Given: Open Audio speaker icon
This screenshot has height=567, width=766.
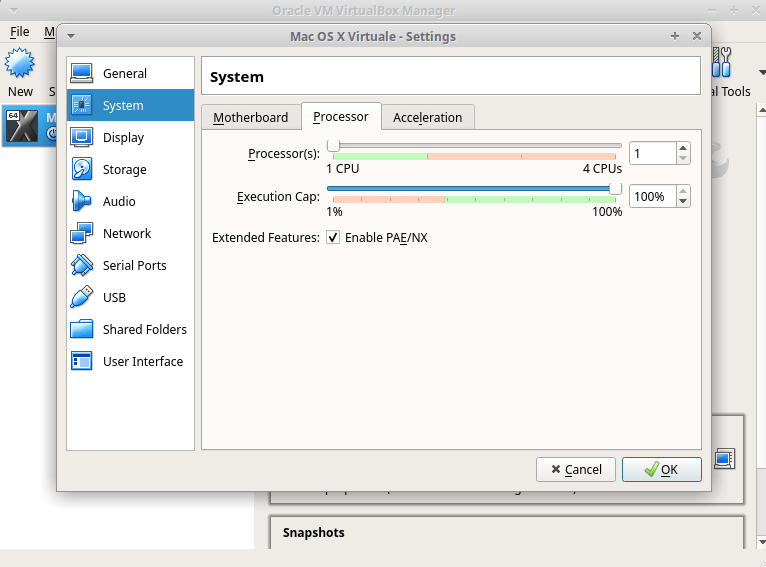Looking at the screenshot, I should coord(81,201).
